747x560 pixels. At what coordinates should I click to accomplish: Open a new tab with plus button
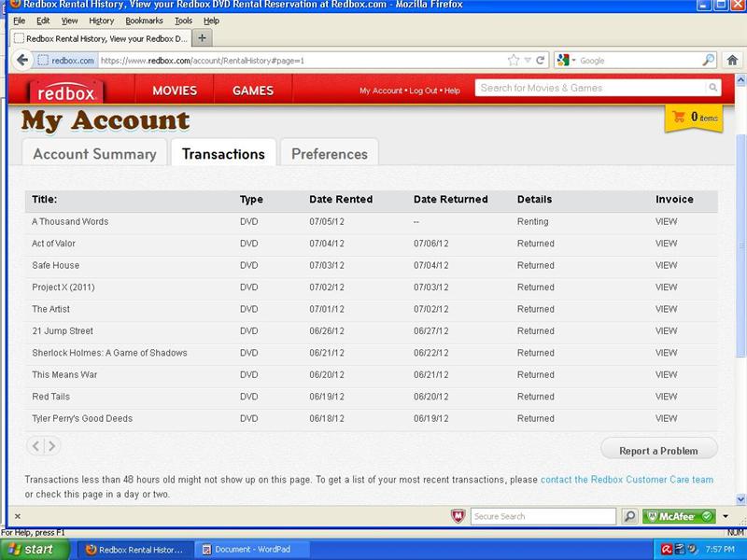pyautogui.click(x=202, y=38)
